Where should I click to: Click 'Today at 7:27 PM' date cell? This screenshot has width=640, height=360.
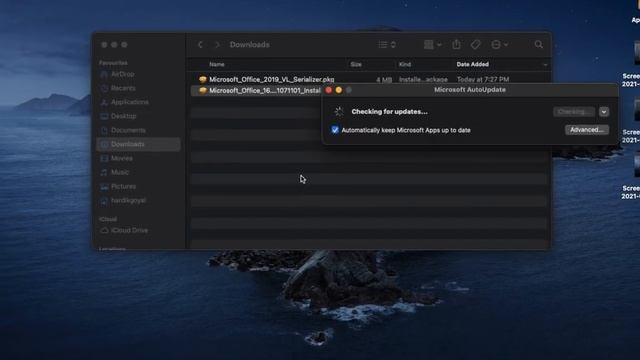[483, 79]
